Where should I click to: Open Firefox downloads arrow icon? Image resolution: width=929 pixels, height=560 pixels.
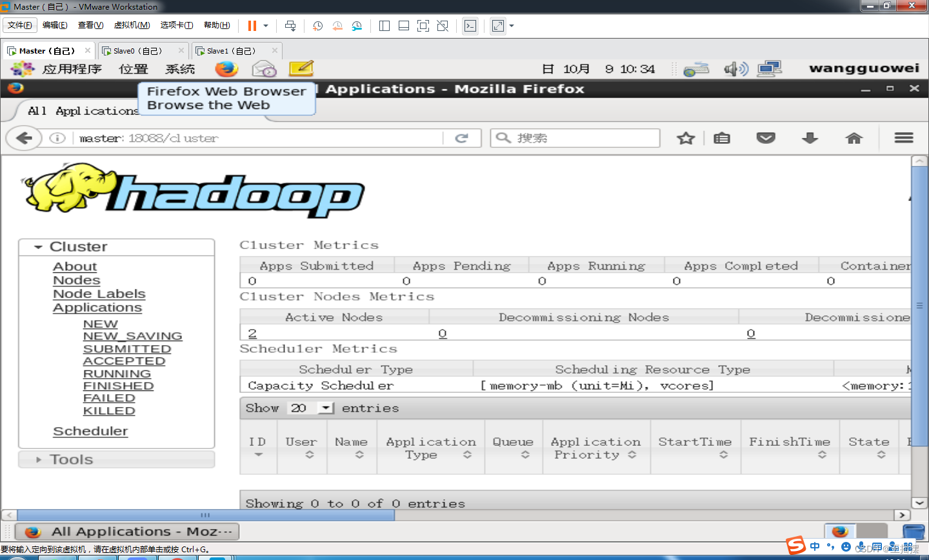810,138
